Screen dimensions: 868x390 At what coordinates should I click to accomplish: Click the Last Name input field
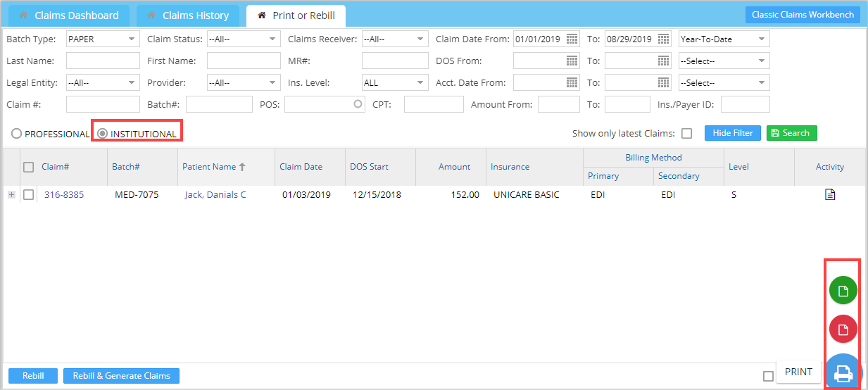click(x=103, y=61)
